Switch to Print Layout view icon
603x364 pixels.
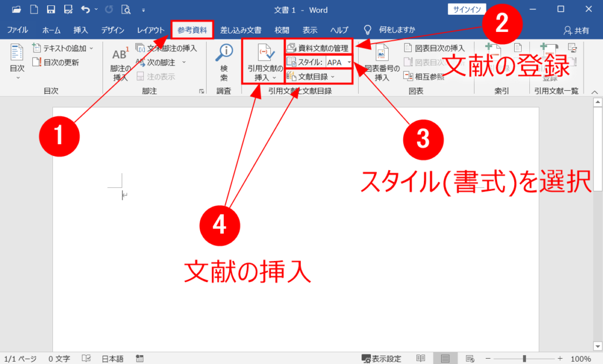point(445,358)
